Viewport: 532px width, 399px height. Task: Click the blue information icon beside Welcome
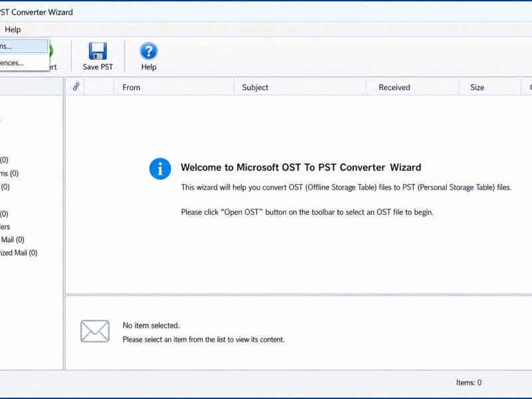(x=160, y=169)
